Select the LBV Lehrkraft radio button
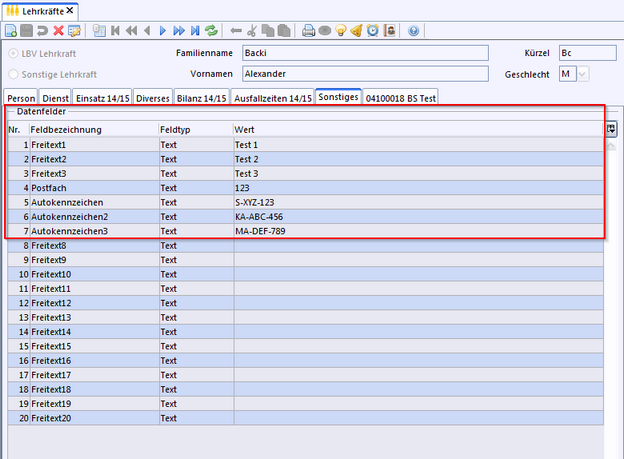The height and width of the screenshot is (459, 624). click(13, 52)
